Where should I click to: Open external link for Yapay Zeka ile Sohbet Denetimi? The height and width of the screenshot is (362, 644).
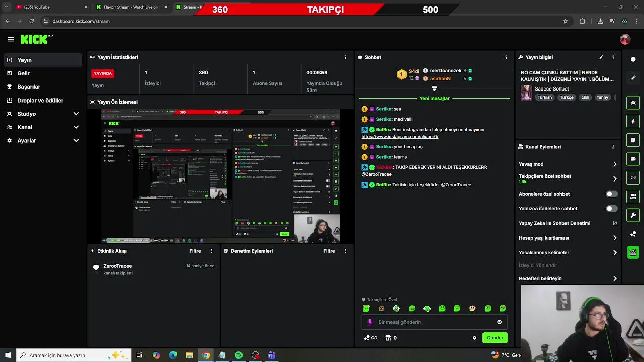tap(615, 223)
